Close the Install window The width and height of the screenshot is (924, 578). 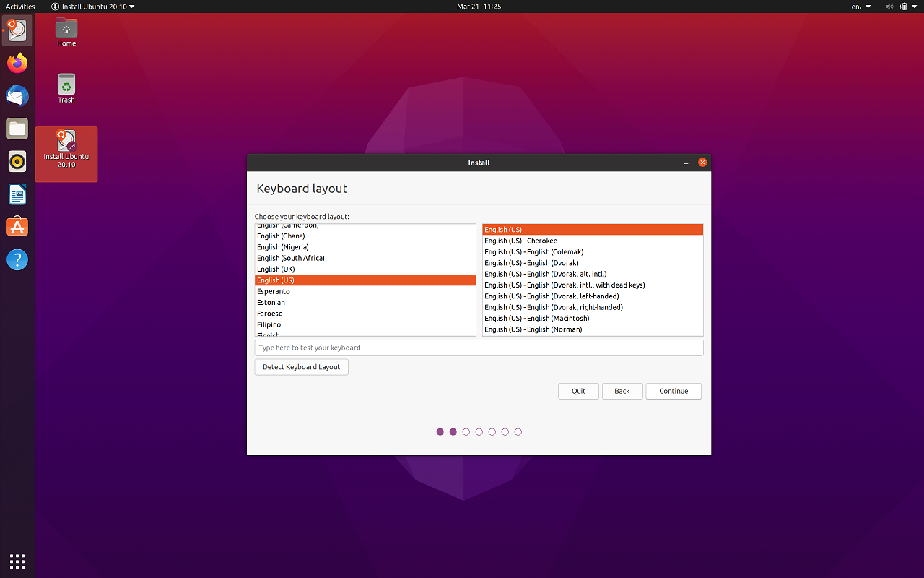pyautogui.click(x=702, y=163)
